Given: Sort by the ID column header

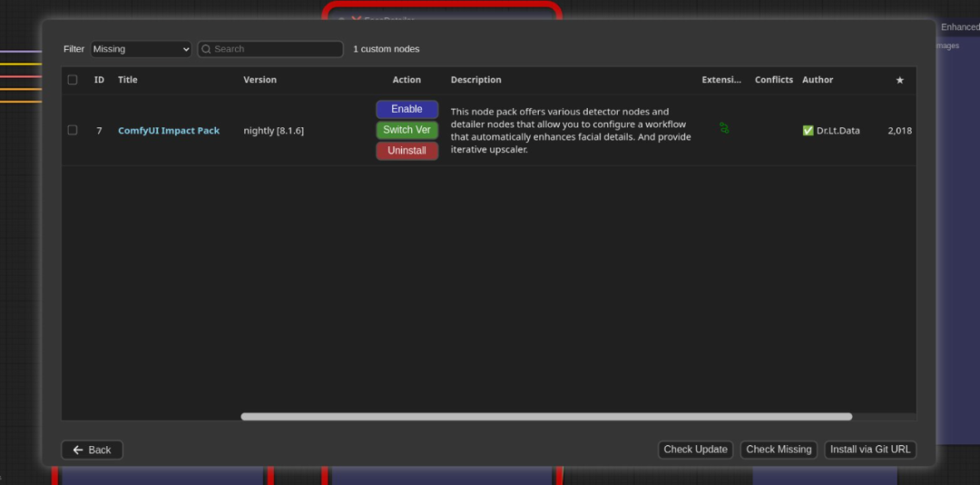Looking at the screenshot, I should click(100, 80).
